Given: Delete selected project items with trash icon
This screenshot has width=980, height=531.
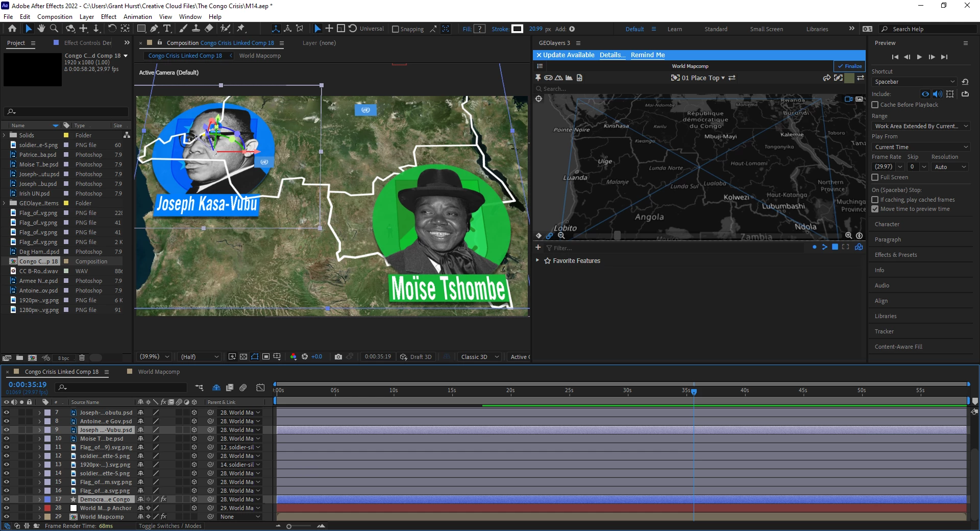Looking at the screenshot, I should [82, 358].
